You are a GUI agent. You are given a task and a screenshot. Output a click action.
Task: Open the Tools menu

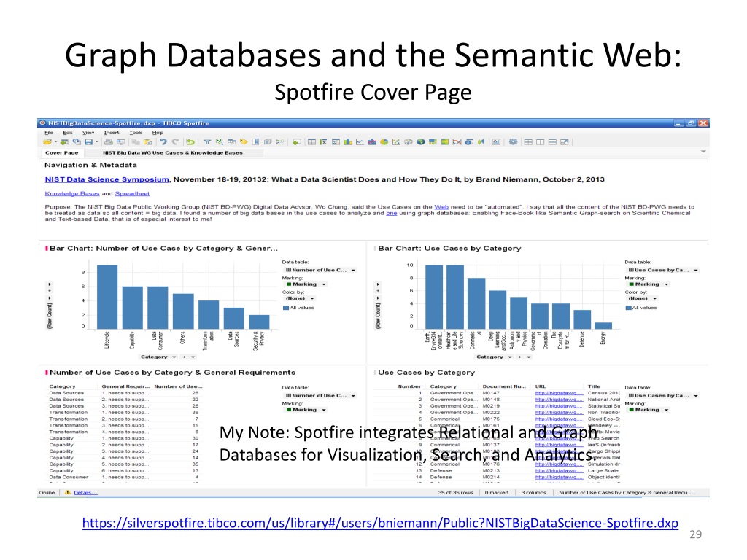pos(136,133)
